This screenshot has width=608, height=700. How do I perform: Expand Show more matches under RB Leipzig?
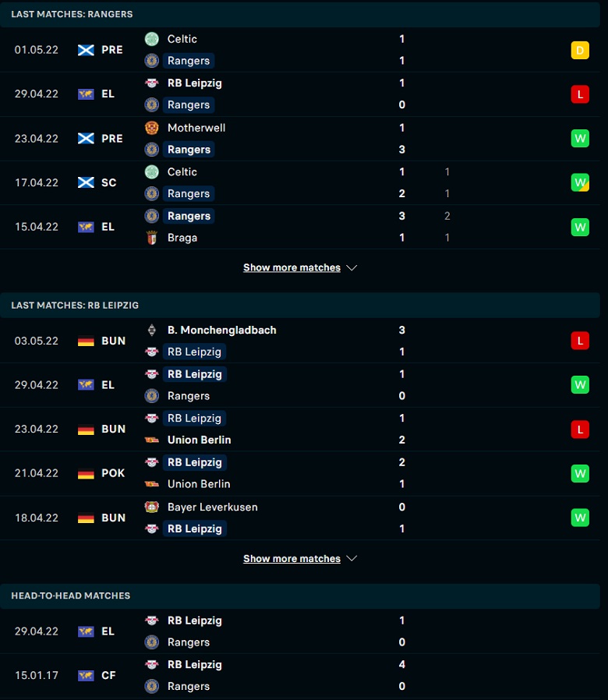[x=292, y=559]
